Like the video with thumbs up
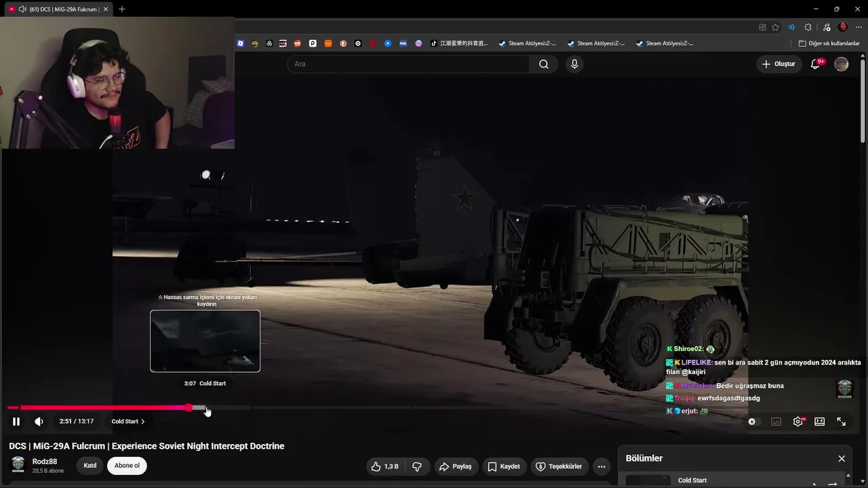The image size is (868, 488). pyautogui.click(x=384, y=466)
